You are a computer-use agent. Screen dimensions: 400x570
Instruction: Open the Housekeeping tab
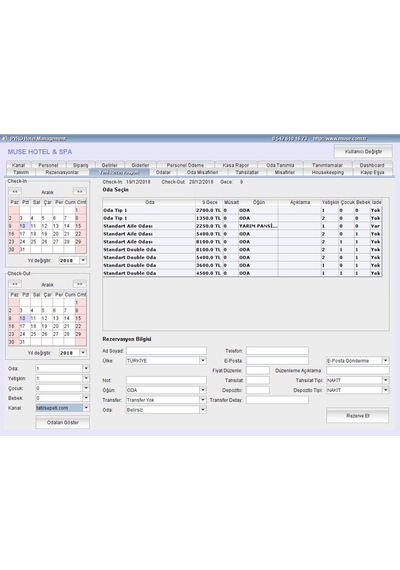328,172
